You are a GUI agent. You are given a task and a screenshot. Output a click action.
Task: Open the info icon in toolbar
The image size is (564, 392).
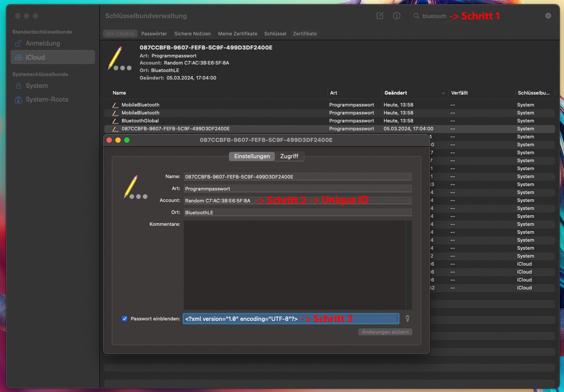[x=396, y=16]
